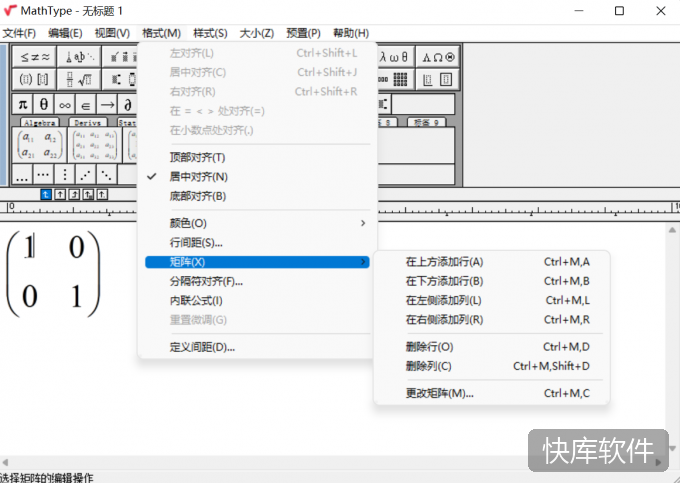Choose 内联公式(I) menu item

click(257, 301)
